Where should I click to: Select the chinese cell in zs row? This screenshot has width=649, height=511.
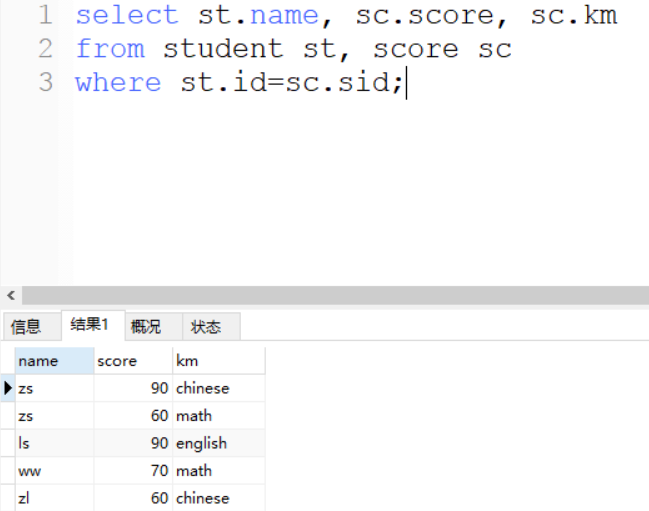pyautogui.click(x=219, y=388)
